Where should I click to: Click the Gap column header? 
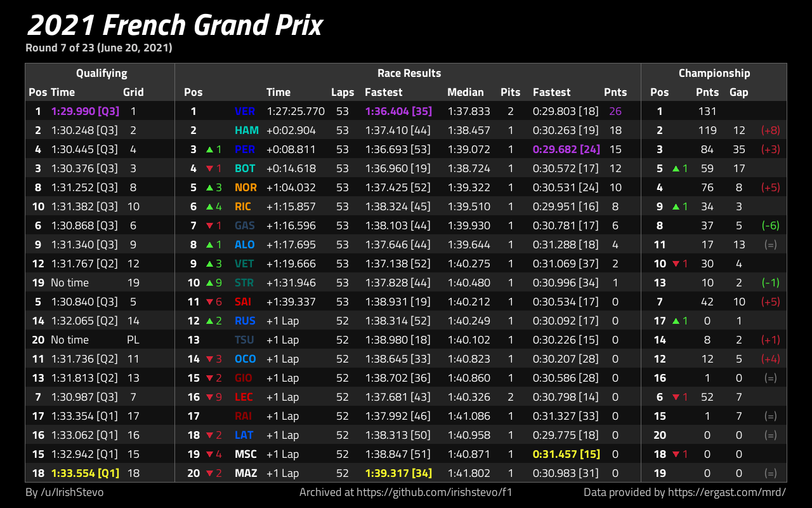click(x=739, y=92)
